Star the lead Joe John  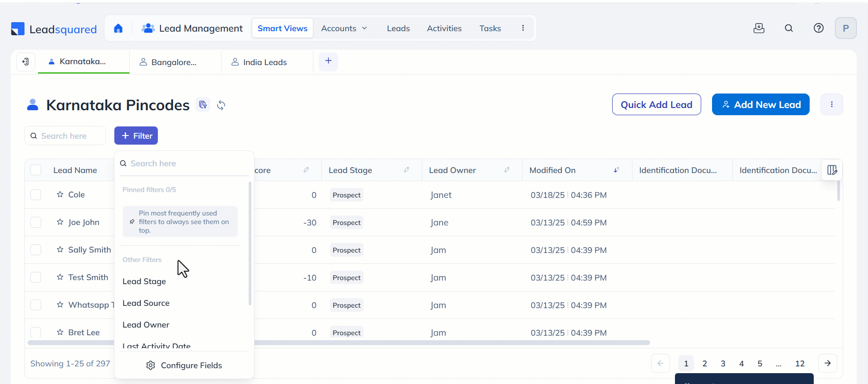60,222
